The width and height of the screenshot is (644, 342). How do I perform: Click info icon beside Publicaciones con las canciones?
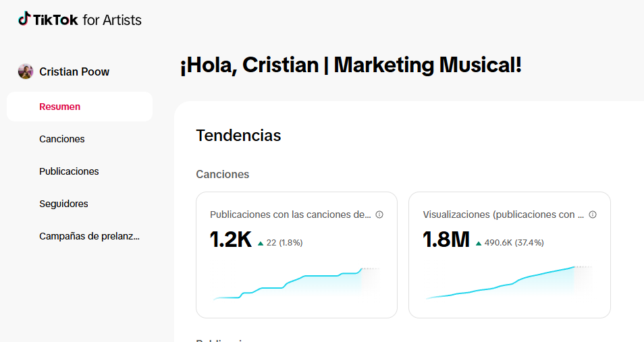click(379, 215)
